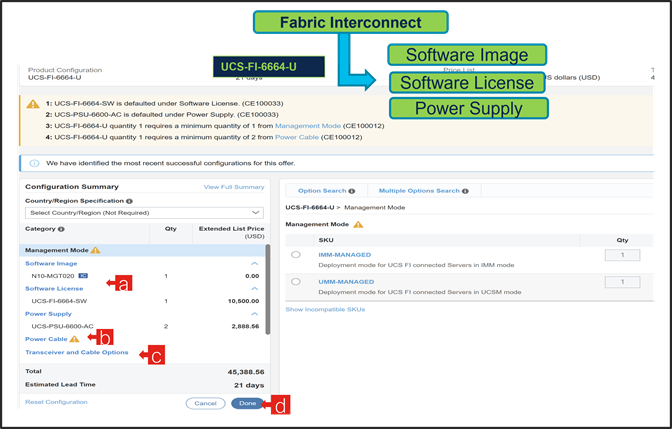Select the UMM-MANAGED radio button

pyautogui.click(x=296, y=282)
